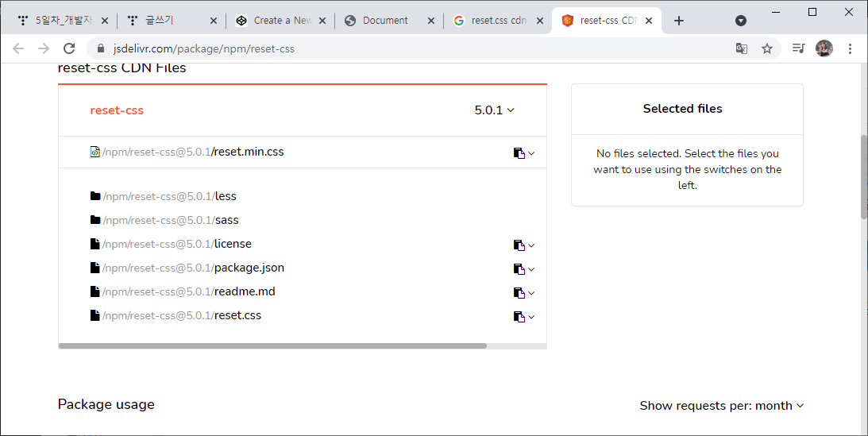Open the media control playlist icon

click(x=798, y=48)
